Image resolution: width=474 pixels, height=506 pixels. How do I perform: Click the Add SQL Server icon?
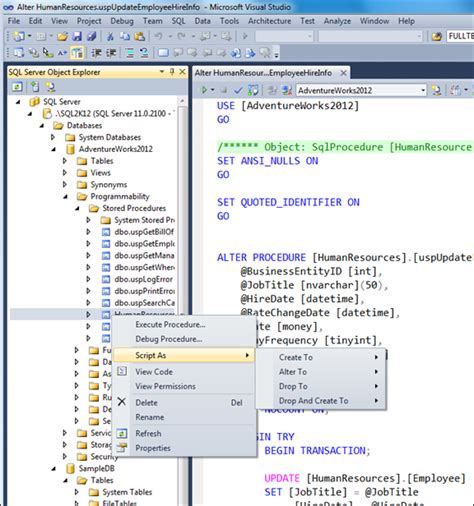(x=35, y=87)
